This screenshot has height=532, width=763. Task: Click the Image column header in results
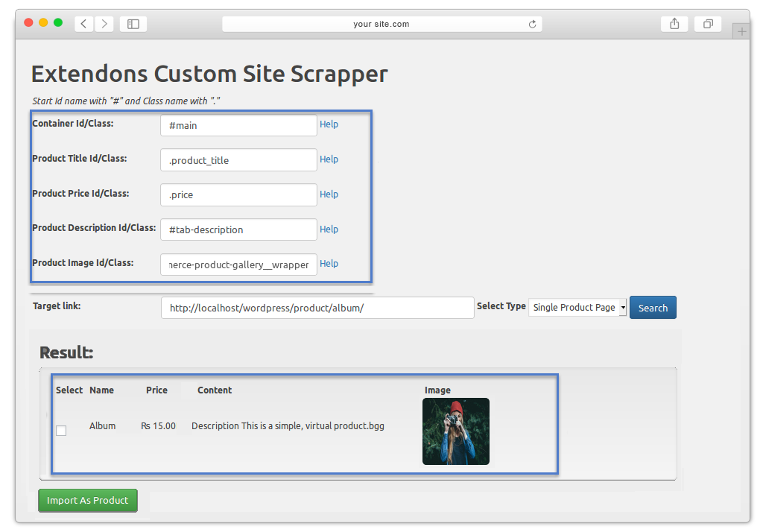pyautogui.click(x=437, y=390)
